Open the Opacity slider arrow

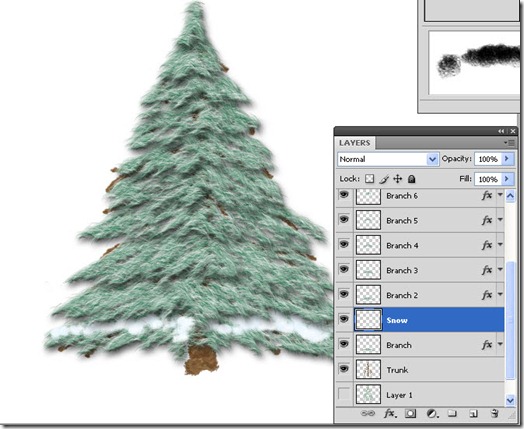click(x=507, y=159)
